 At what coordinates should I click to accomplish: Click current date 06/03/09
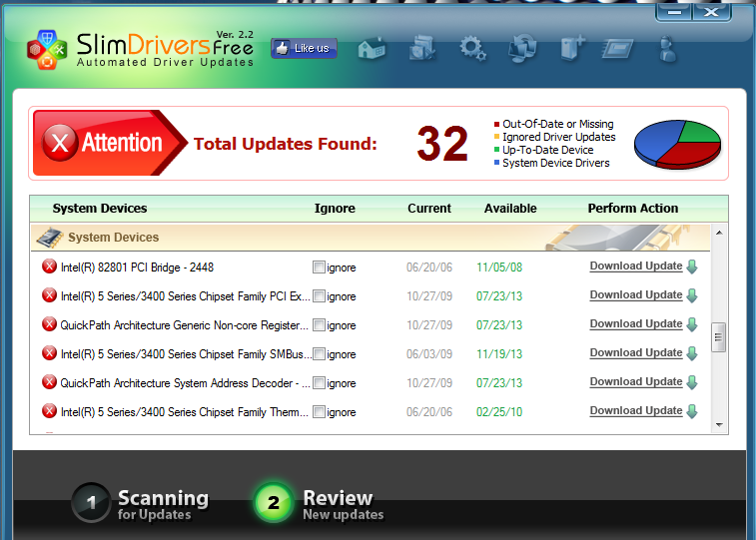pos(429,354)
